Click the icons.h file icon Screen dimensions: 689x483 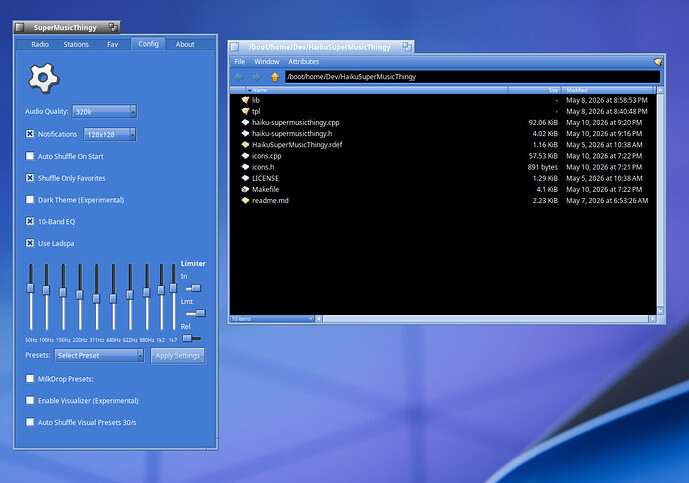(245, 167)
